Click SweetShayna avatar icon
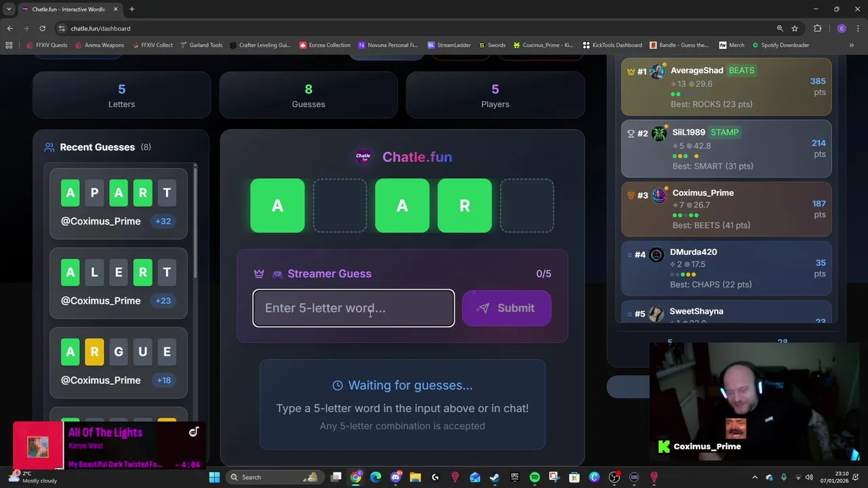This screenshot has width=868, height=488. click(x=656, y=314)
